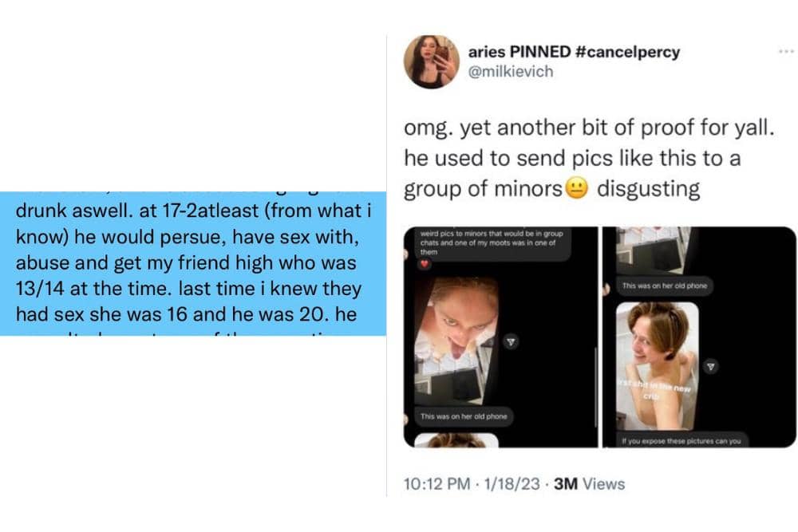The width and height of the screenshot is (798, 532).
Task: Click the neutral face emoji in the tweet
Action: click(576, 190)
